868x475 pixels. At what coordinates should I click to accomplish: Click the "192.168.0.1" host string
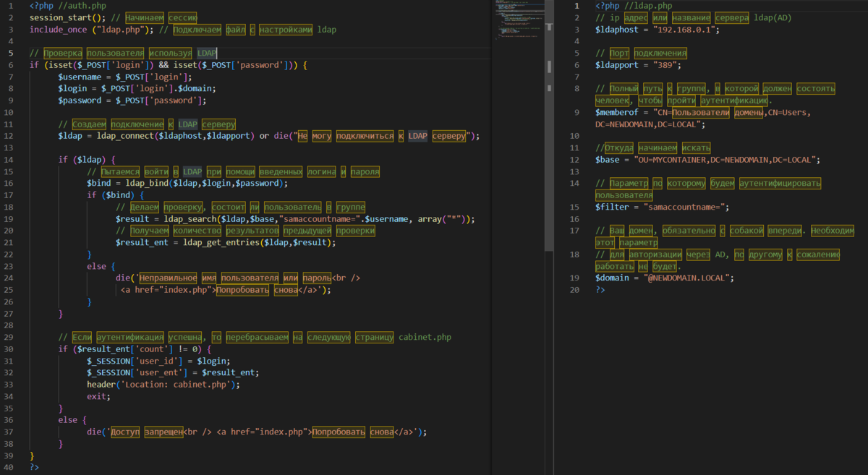coord(684,30)
